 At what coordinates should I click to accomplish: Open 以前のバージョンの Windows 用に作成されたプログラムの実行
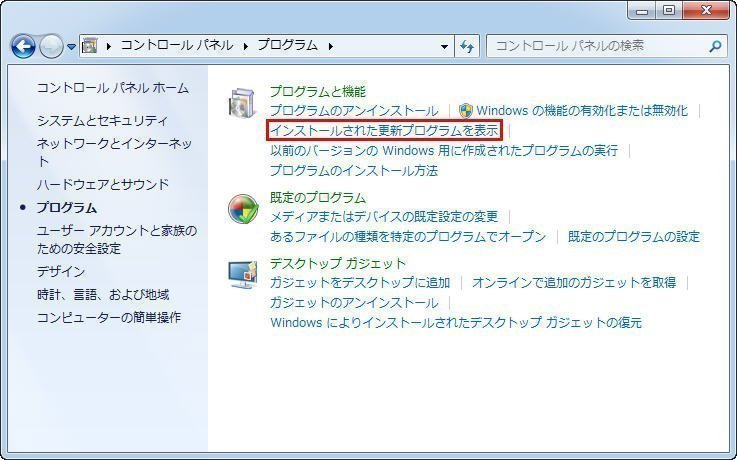[444, 150]
